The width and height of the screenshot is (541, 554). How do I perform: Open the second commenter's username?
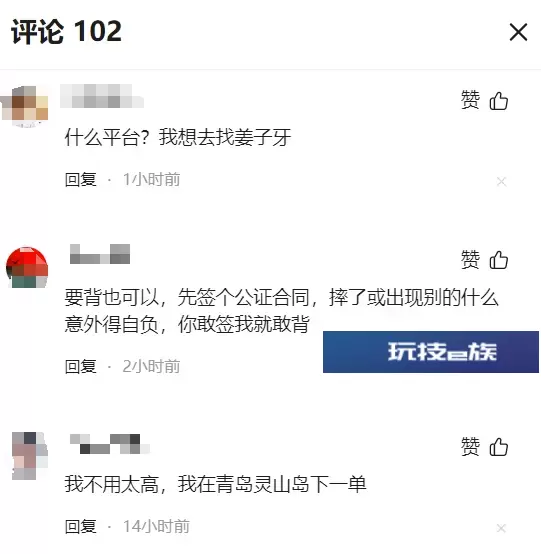point(100,254)
